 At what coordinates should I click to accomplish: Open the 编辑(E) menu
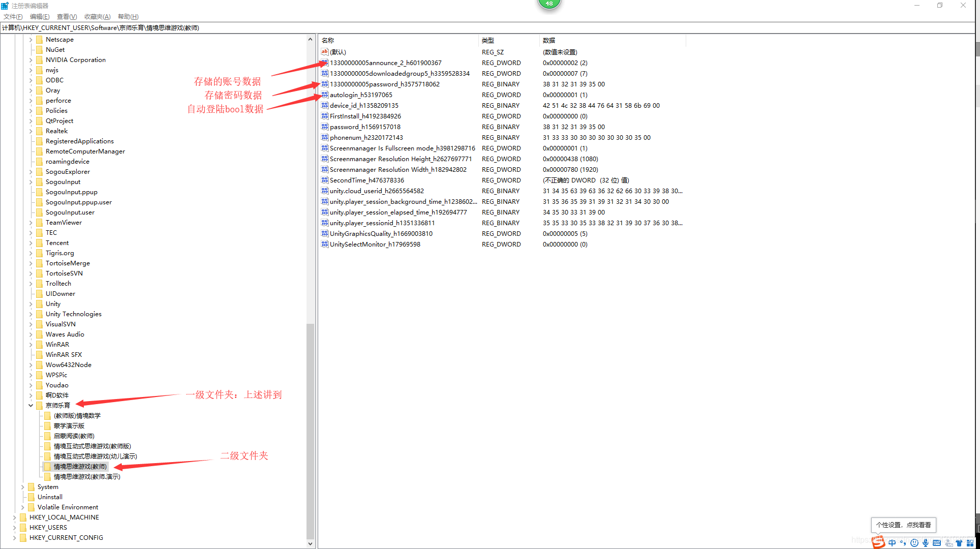[x=40, y=17]
